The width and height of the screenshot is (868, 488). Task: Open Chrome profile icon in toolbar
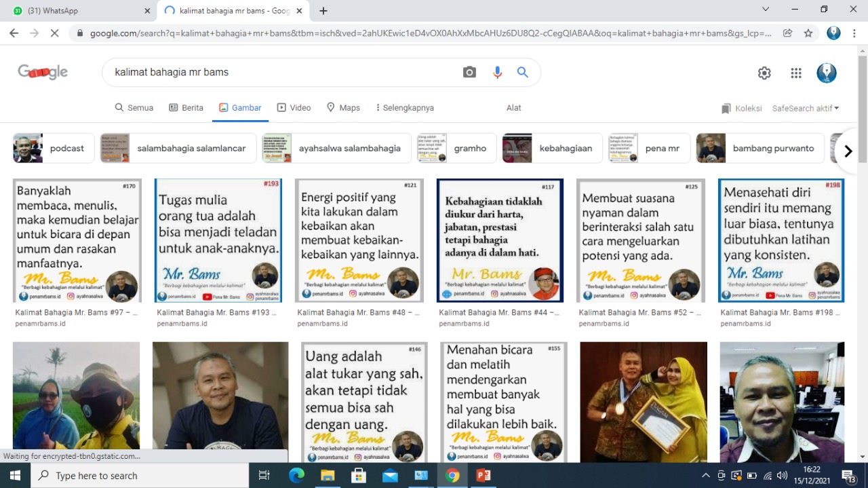833,33
